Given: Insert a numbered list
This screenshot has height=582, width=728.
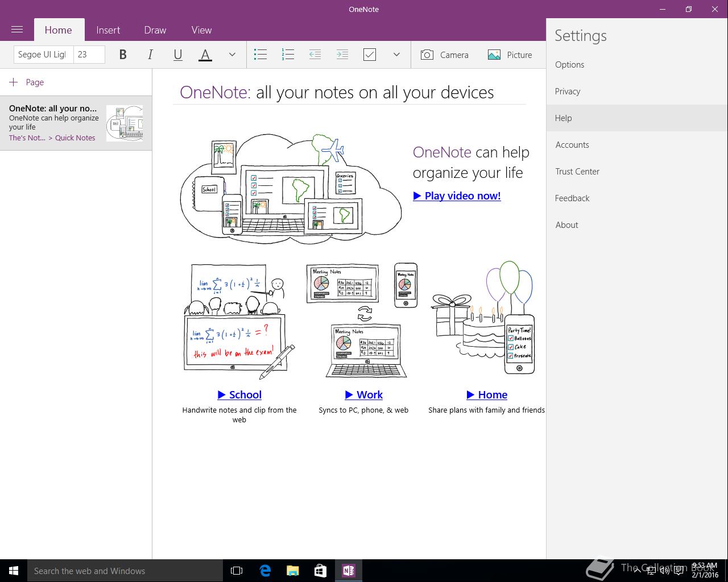Looking at the screenshot, I should pos(288,55).
